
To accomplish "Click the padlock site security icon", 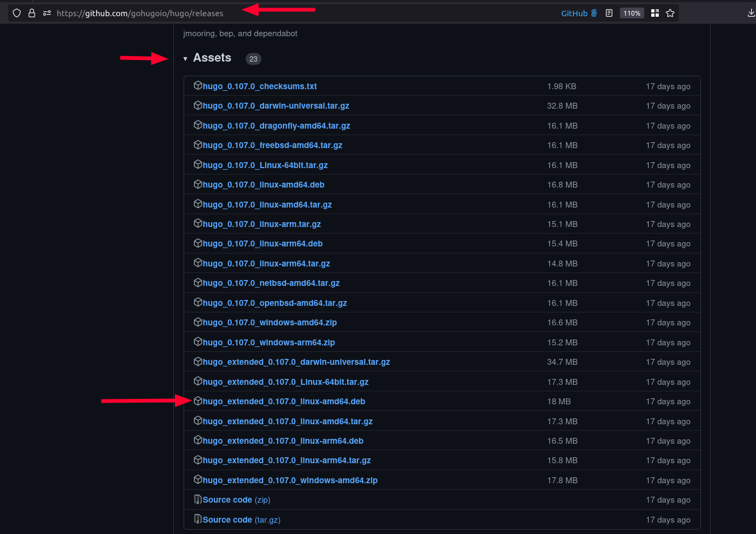I will pyautogui.click(x=32, y=13).
